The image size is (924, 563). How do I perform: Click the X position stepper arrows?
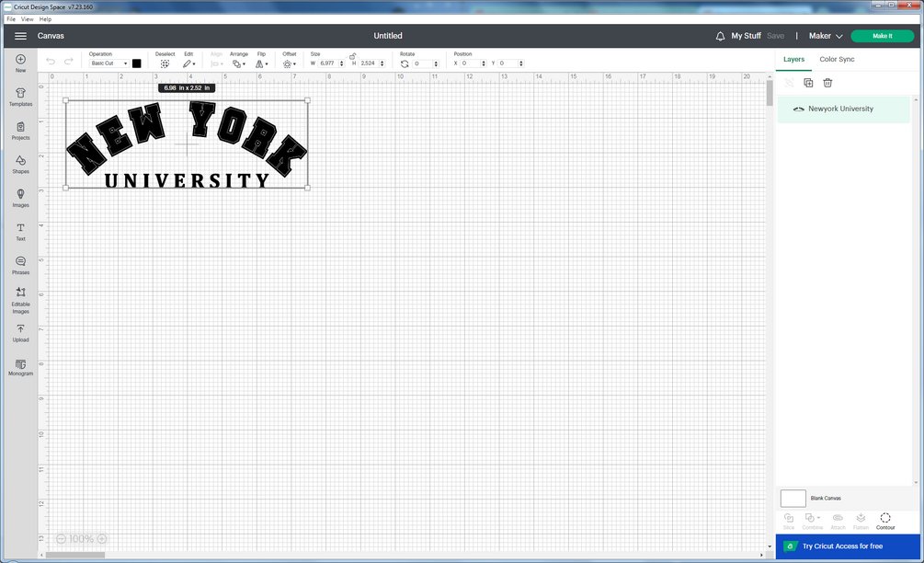[x=484, y=63]
